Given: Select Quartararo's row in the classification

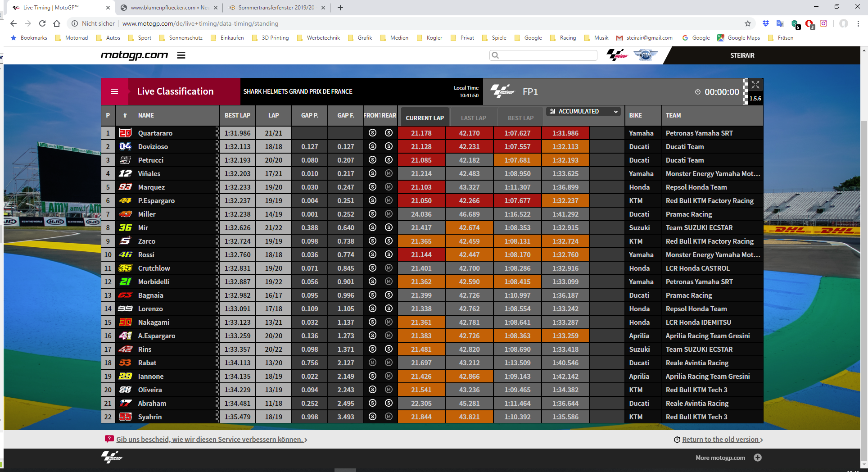Looking at the screenshot, I should pos(155,133).
